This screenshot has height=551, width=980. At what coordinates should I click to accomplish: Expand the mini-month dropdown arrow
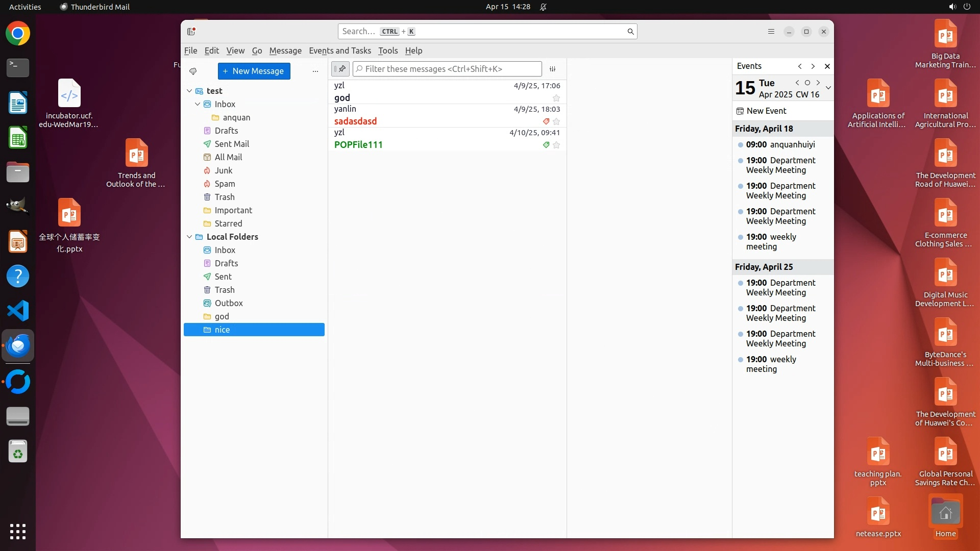828,88
